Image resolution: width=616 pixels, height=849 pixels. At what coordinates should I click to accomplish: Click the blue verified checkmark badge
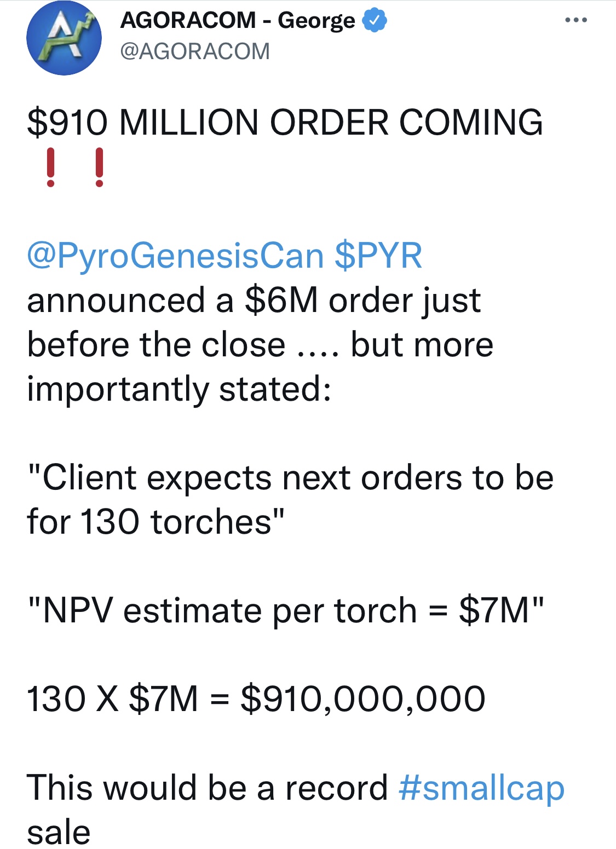click(375, 21)
